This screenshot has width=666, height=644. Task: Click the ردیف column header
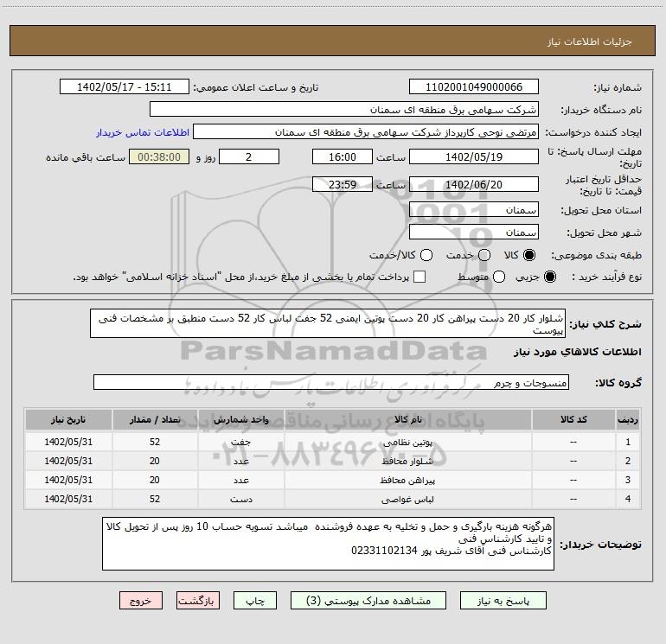628,419
